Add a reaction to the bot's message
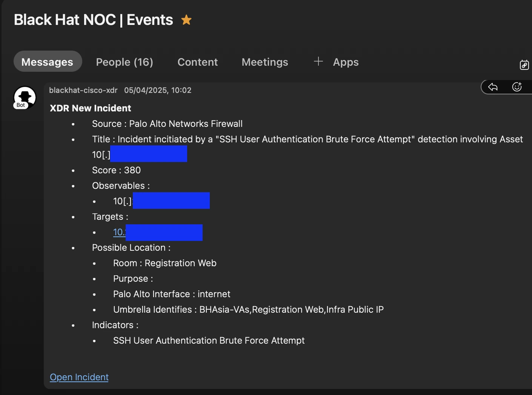This screenshot has height=395, width=532. click(x=517, y=87)
